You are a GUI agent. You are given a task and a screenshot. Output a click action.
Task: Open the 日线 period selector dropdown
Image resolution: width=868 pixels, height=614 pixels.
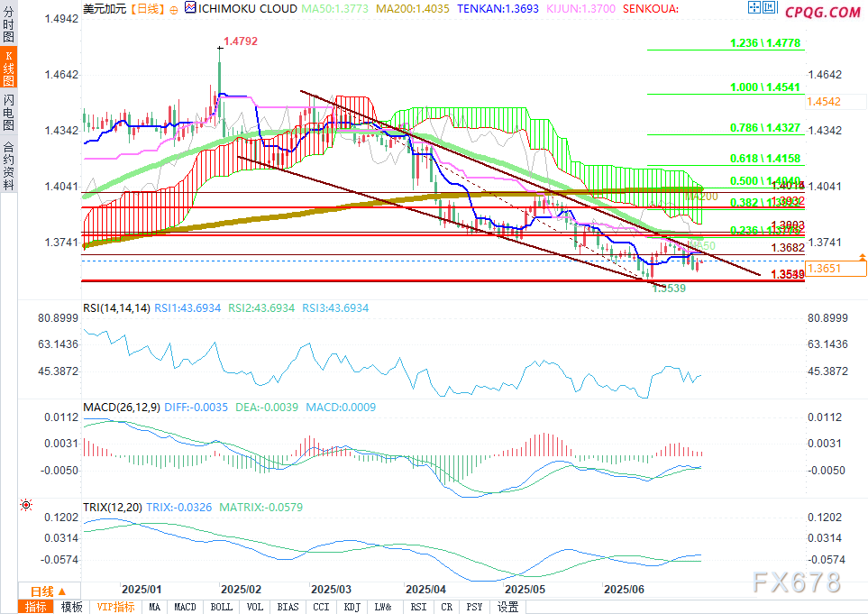pos(42,591)
